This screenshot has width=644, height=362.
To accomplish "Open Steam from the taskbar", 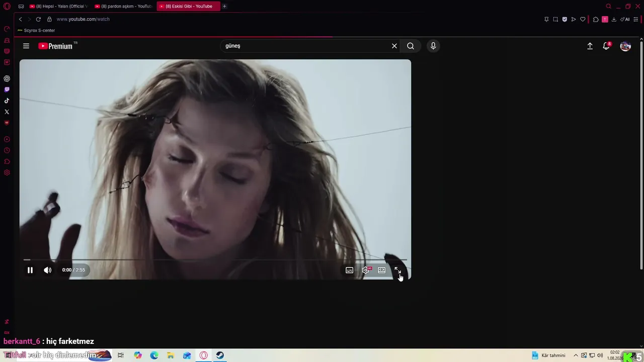I will [220, 355].
